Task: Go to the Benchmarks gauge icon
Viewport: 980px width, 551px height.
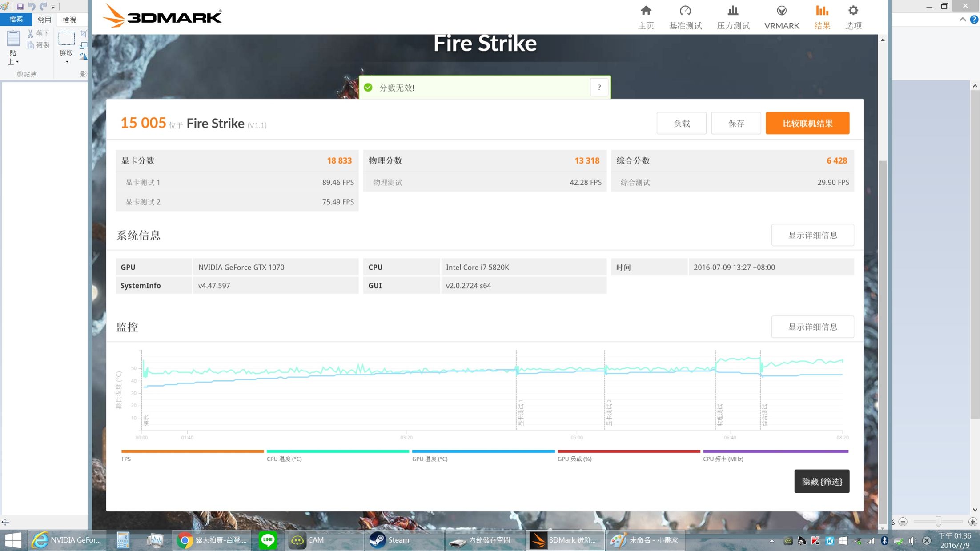Action: click(x=685, y=11)
